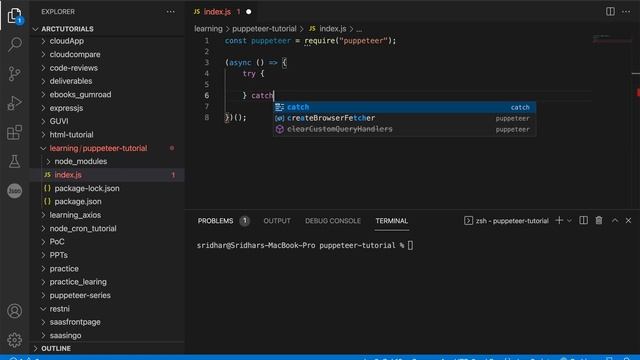Screen dimensions: 640x360
Task: Open the JSON extension icon in activity bar
Action: point(15,191)
